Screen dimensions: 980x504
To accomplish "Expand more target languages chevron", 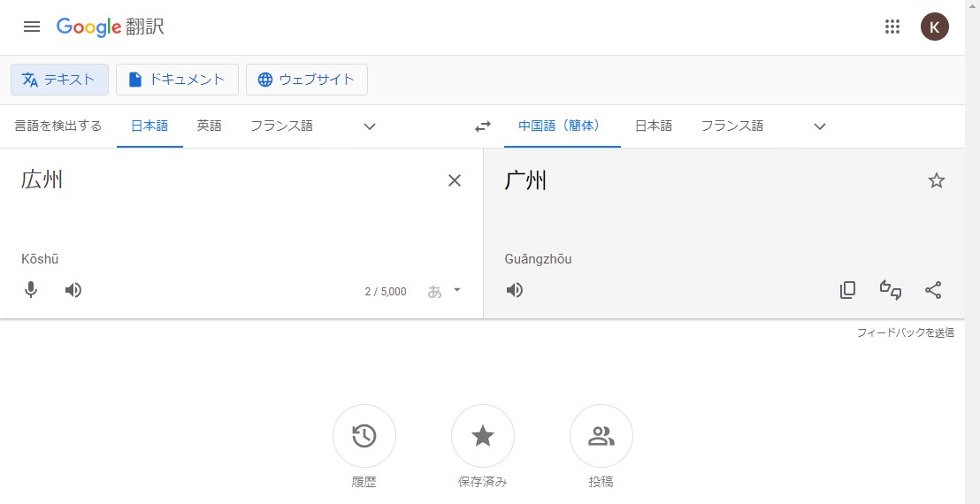I will point(820,126).
